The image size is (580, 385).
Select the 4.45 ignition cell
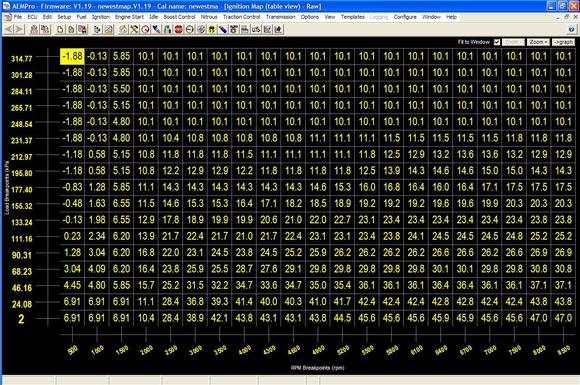tap(72, 285)
